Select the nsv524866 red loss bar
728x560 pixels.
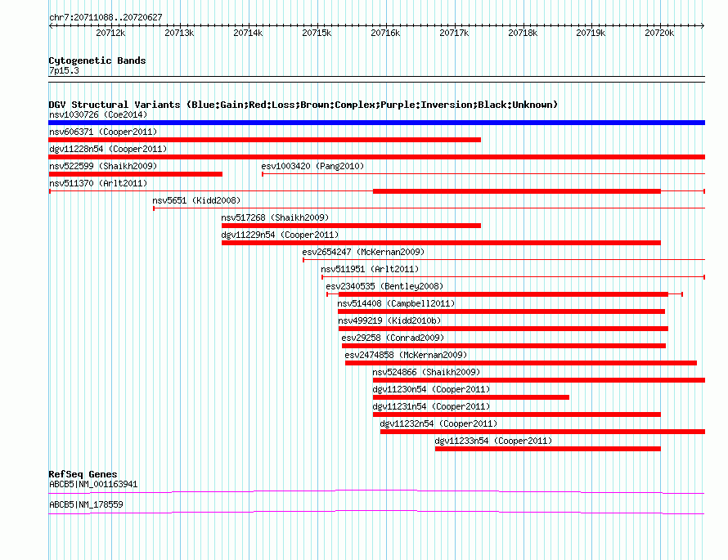click(x=539, y=380)
